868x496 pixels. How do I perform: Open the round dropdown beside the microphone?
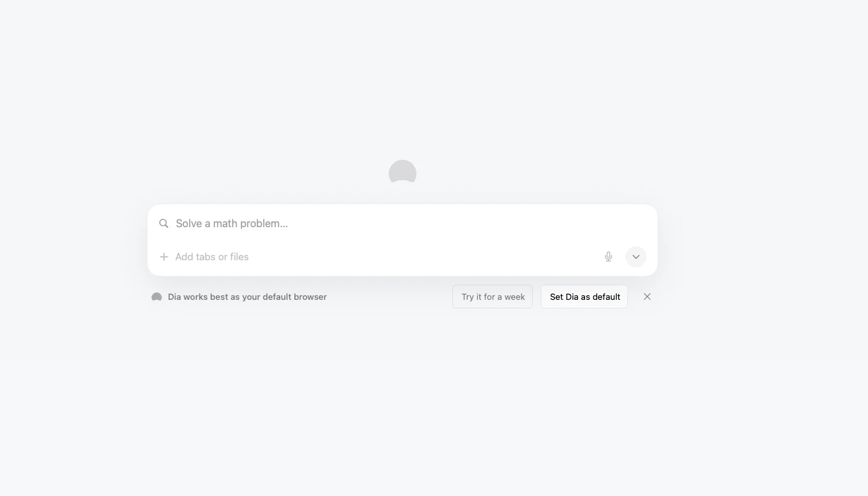click(x=635, y=257)
